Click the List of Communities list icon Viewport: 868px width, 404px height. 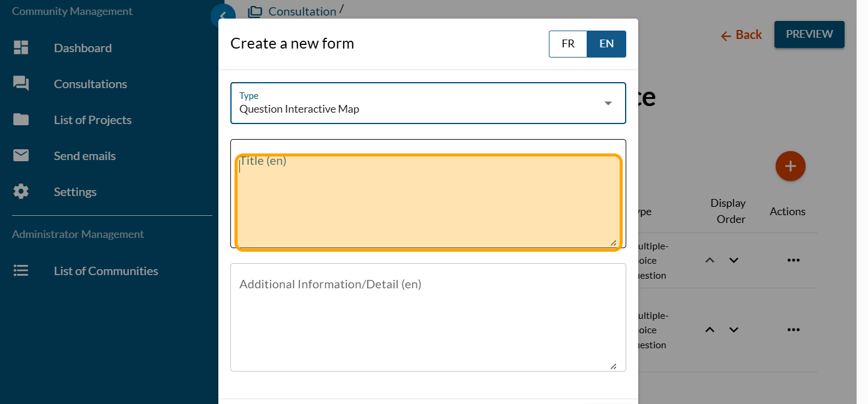click(x=21, y=271)
